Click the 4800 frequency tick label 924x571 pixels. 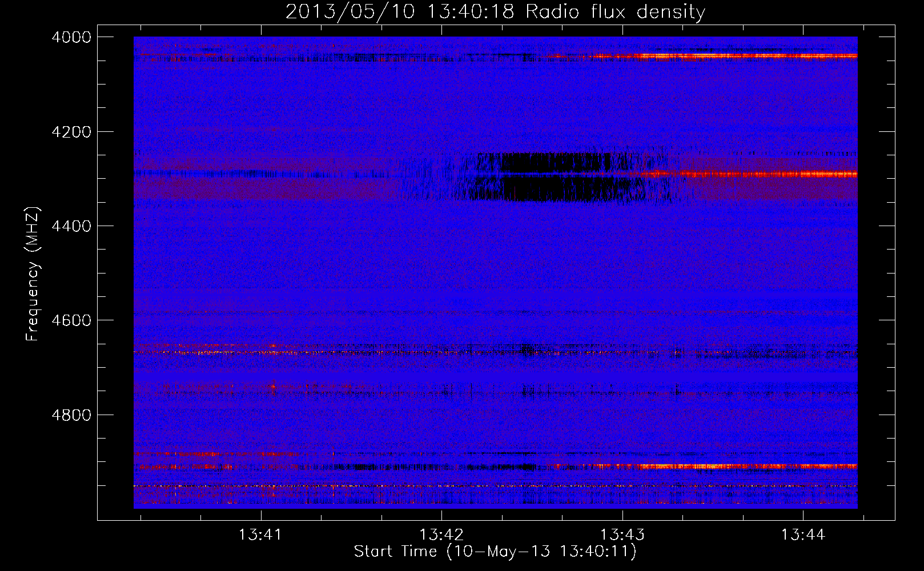coord(71,415)
